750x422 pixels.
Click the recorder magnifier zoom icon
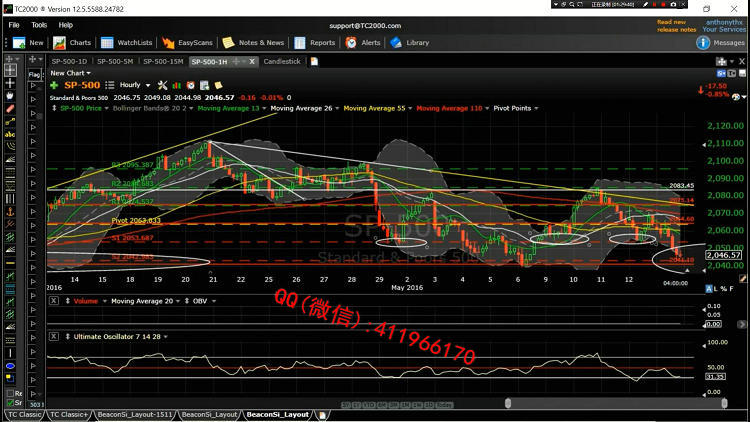(572, 4)
